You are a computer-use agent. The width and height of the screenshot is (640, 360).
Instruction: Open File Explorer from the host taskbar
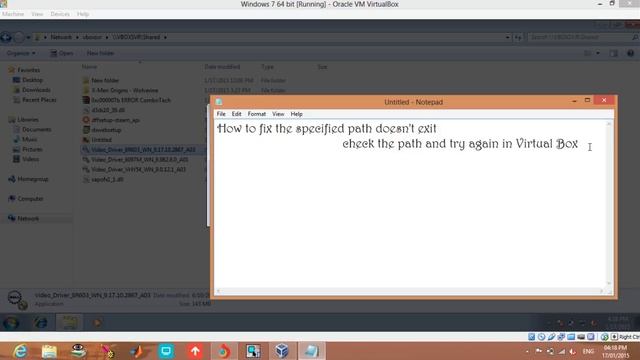49,351
